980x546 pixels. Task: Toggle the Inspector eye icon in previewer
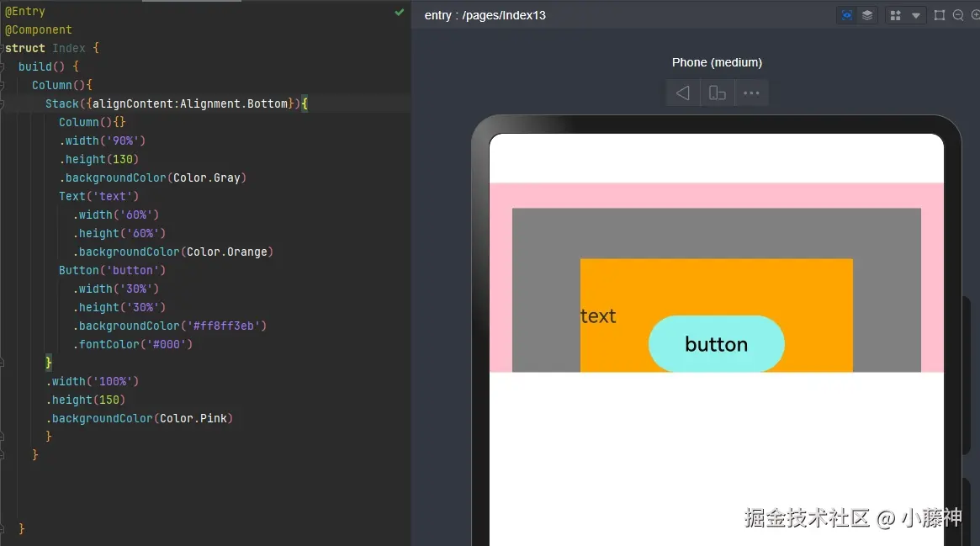point(846,16)
